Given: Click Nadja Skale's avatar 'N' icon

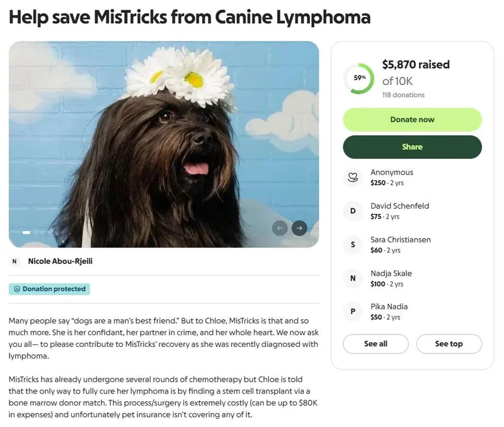Looking at the screenshot, I should click(353, 278).
